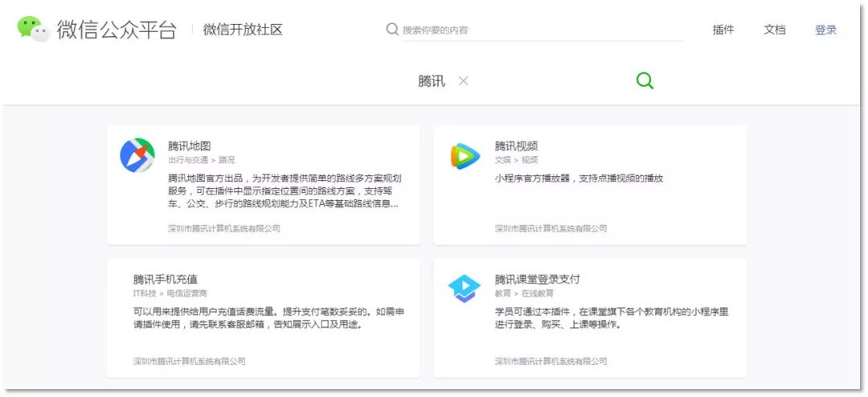Click the WeChat logo icon

pos(34,29)
